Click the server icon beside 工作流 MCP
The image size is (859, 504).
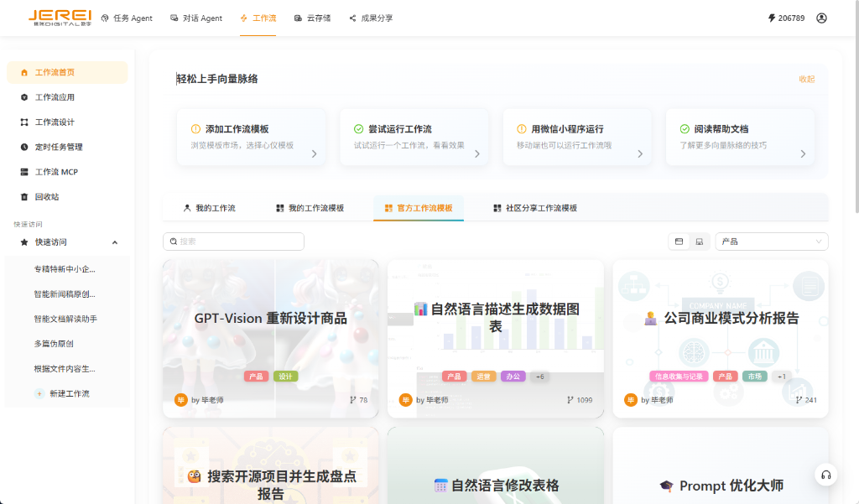[24, 172]
